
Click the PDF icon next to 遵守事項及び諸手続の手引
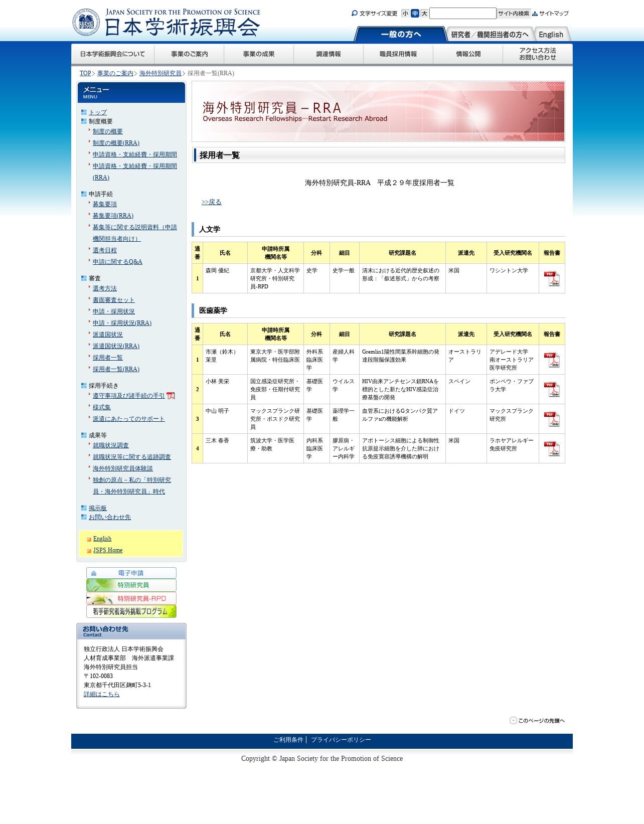[171, 396]
